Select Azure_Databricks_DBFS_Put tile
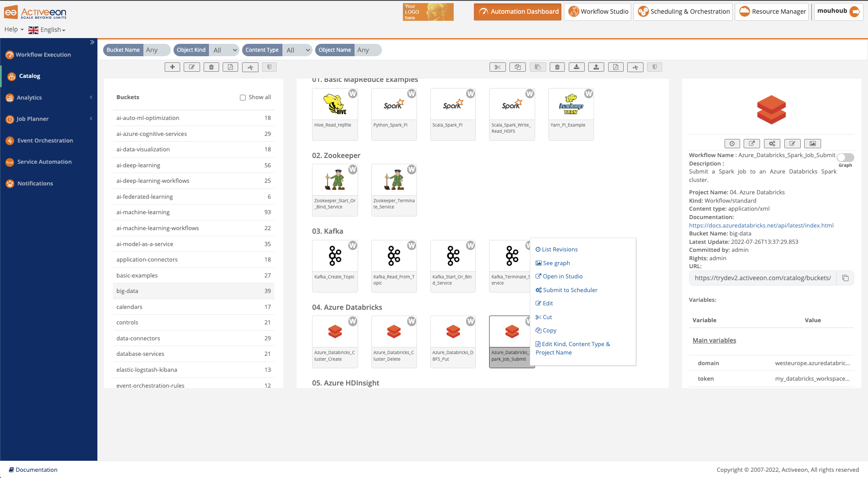Screen dimensions: 868x478 coord(453,342)
